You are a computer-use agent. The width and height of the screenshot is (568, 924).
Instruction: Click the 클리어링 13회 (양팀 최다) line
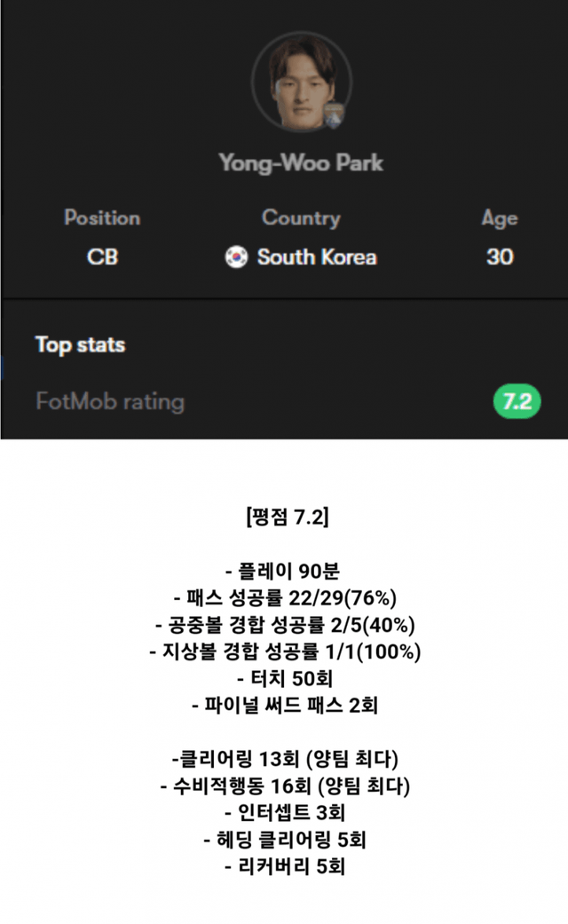(x=285, y=759)
